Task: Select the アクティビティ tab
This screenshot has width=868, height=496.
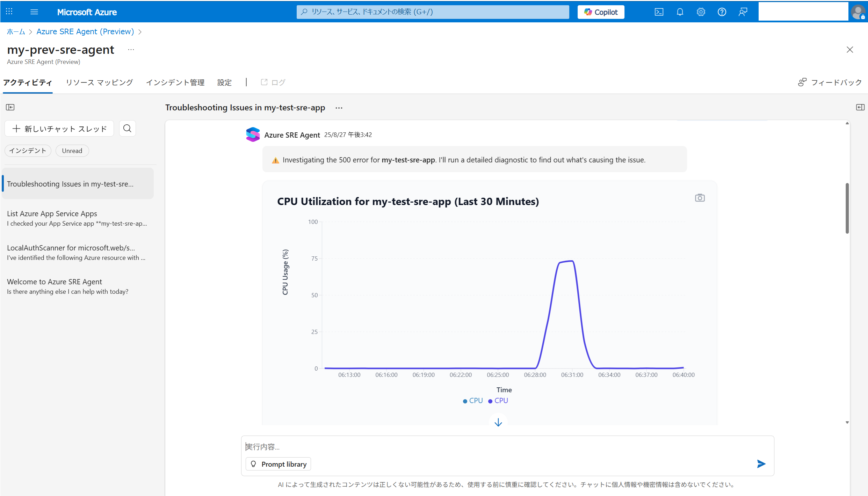Action: (28, 82)
